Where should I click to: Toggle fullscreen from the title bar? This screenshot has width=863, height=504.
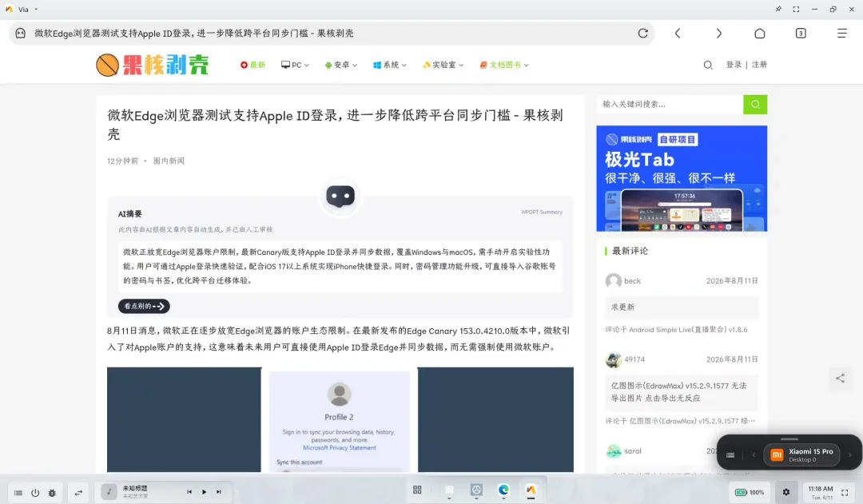coord(796,9)
